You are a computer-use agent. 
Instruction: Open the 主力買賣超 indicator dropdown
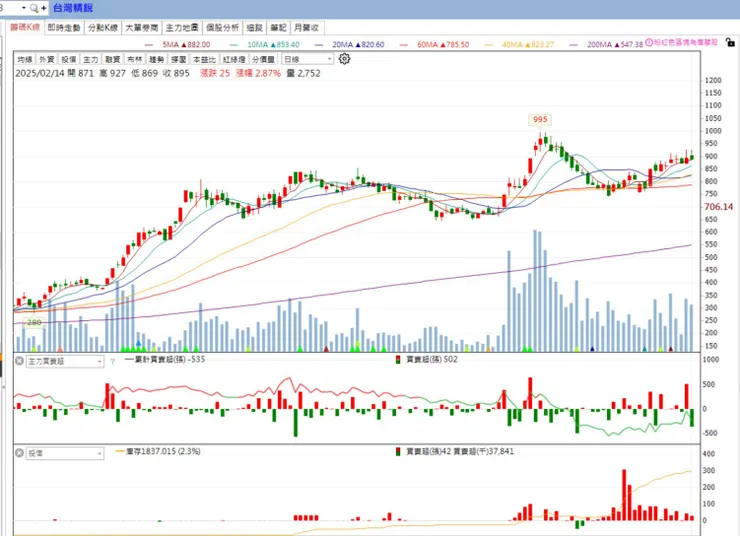(x=65, y=361)
